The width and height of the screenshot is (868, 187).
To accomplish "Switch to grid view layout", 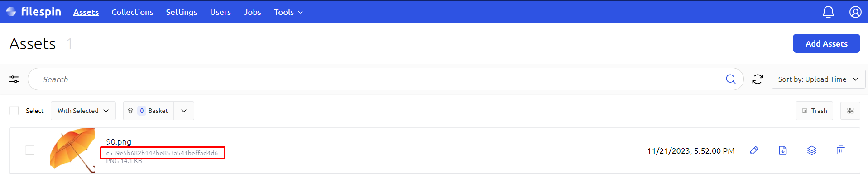I will pos(850,111).
